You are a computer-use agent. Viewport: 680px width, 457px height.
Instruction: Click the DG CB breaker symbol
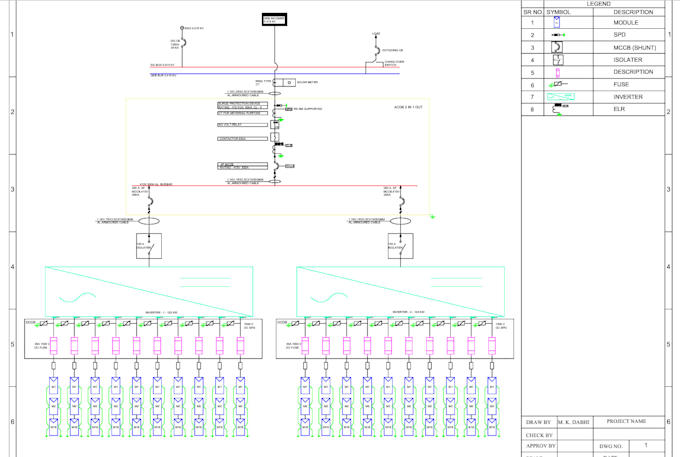(183, 43)
